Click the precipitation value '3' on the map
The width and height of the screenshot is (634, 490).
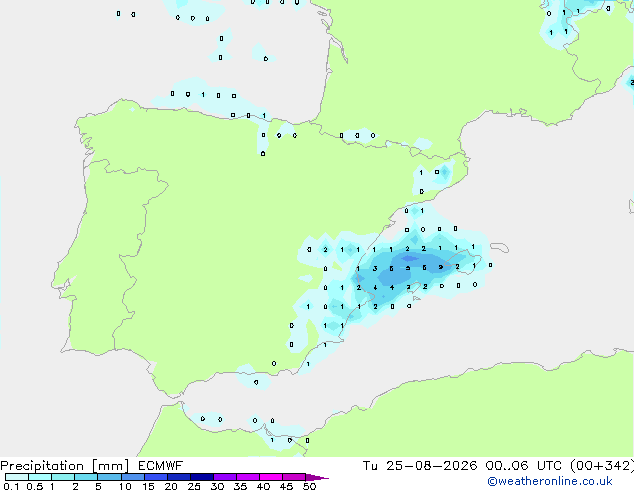pos(375,268)
